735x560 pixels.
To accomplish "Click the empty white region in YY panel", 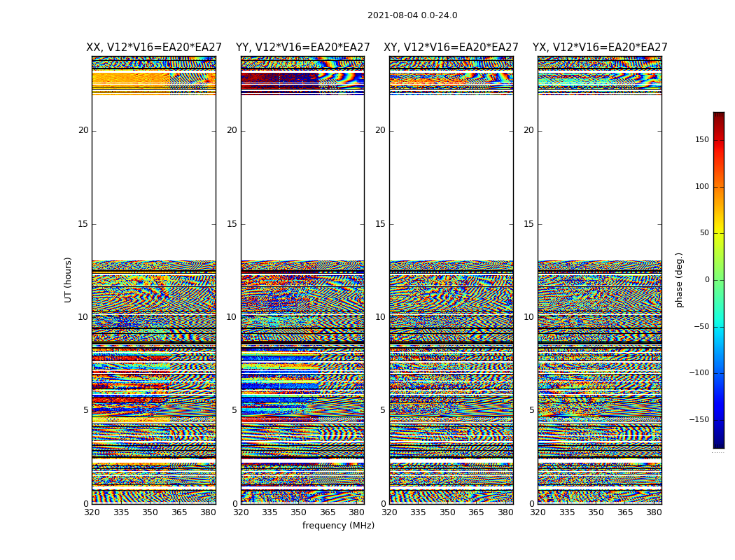I will 302,178.
